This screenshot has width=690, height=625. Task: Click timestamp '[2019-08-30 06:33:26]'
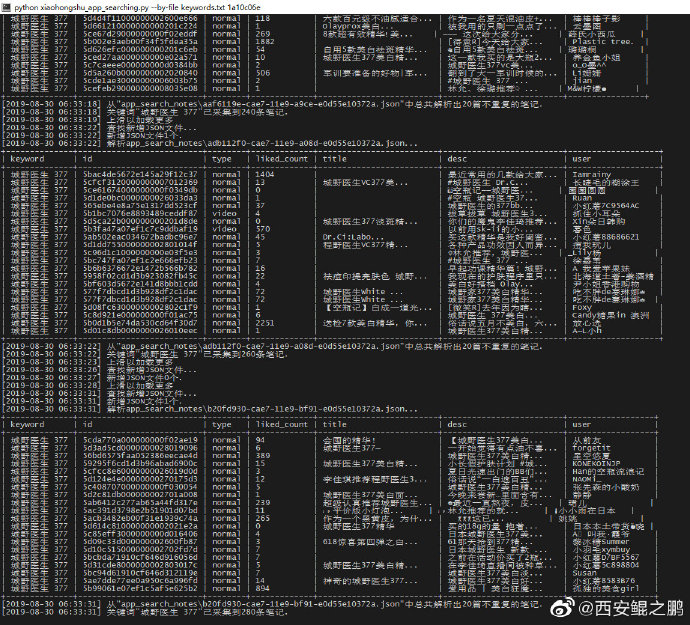tap(51, 370)
